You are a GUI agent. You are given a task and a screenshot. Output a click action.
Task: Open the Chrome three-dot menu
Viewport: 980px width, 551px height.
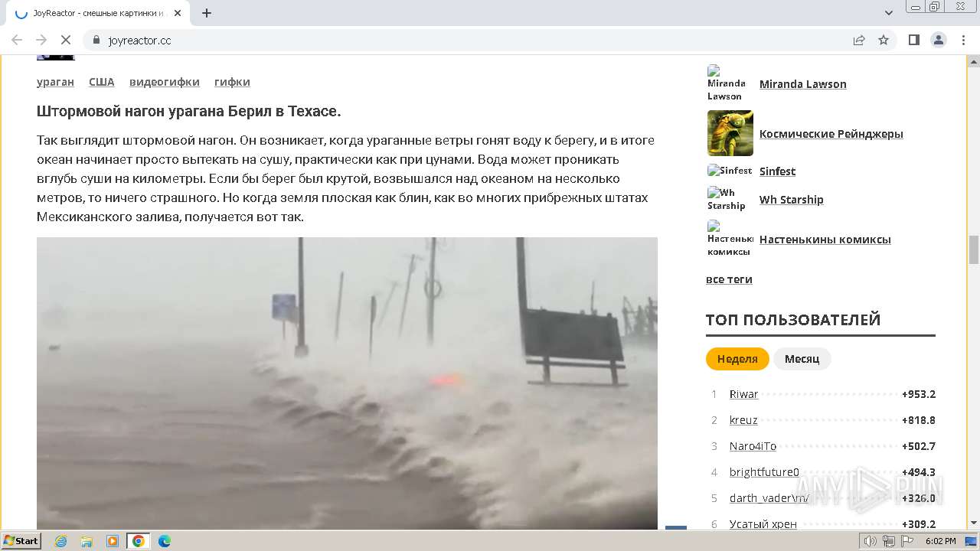963,40
